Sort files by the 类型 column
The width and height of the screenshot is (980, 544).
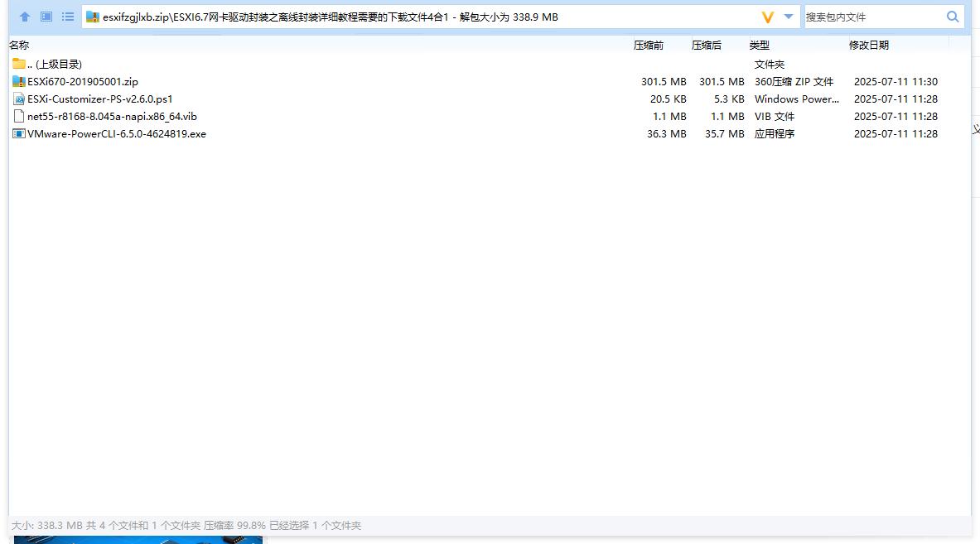point(760,45)
